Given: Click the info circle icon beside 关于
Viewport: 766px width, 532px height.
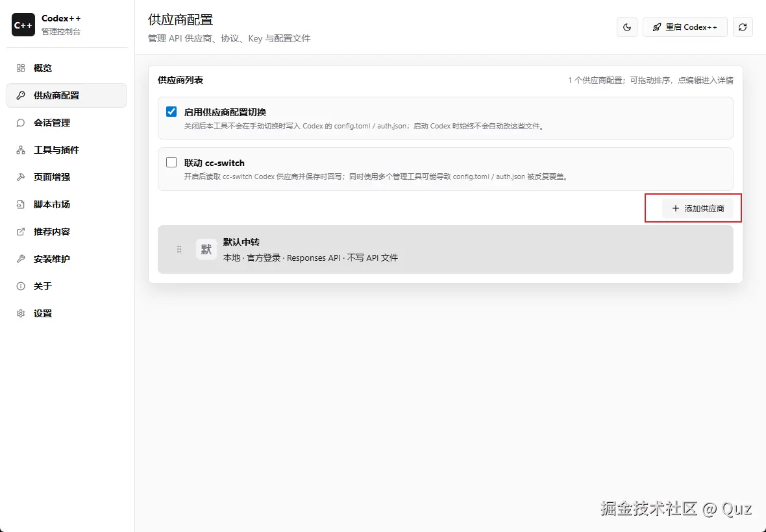Looking at the screenshot, I should pos(21,287).
